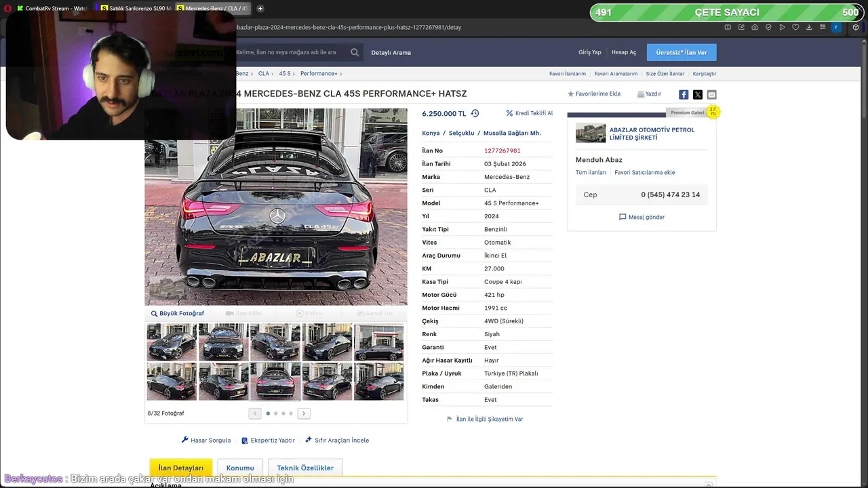Select the second gallery pagination dot
This screenshot has height=488, width=868.
pos(275,413)
